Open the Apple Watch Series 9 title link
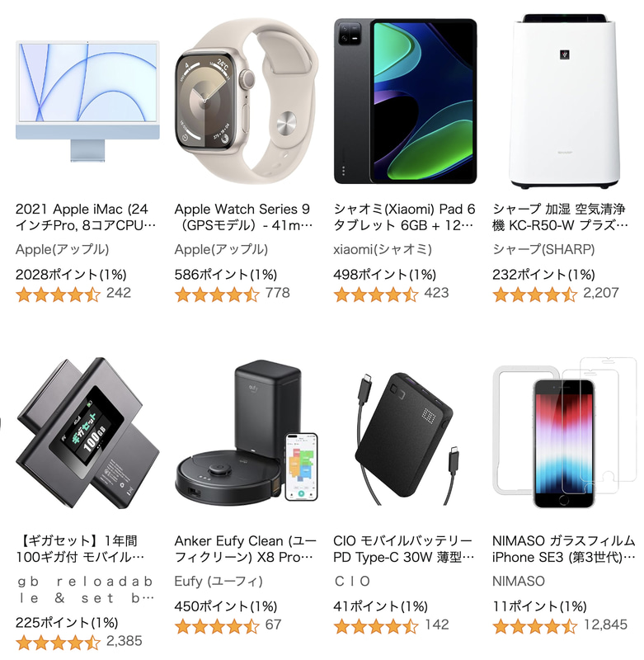 244,217
